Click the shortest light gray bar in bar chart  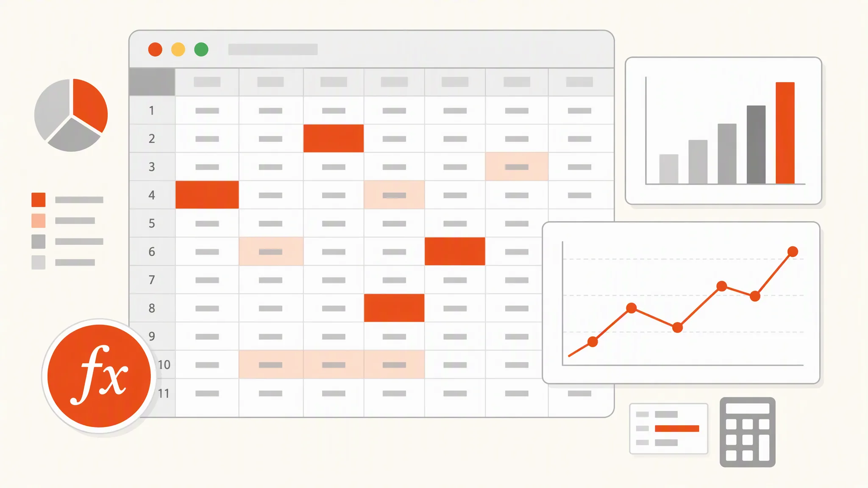coord(669,169)
